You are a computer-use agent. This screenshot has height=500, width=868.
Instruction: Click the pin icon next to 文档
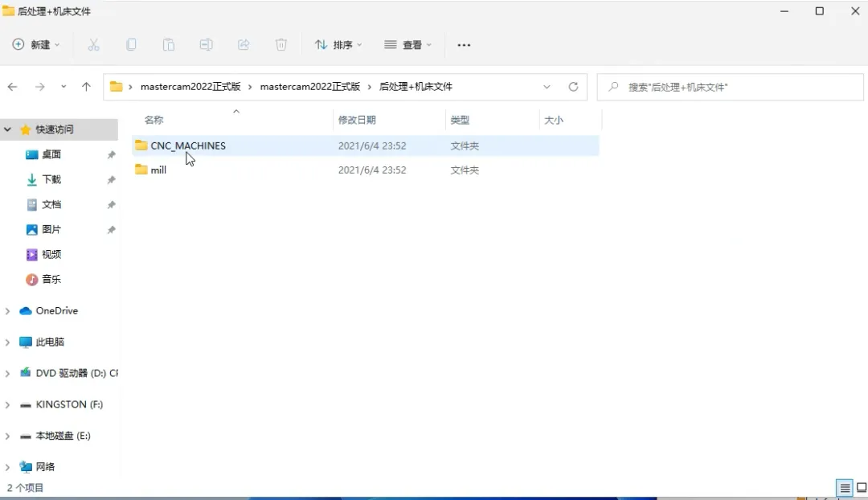111,205
